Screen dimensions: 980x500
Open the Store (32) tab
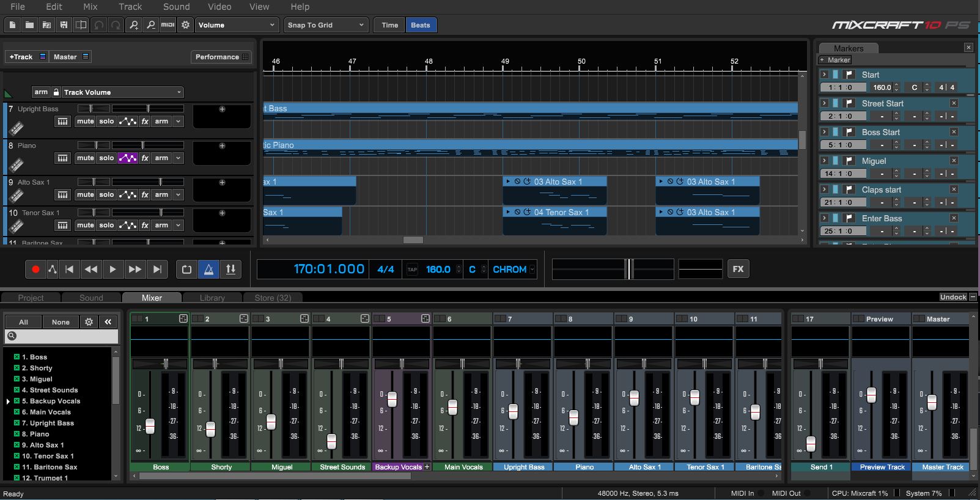273,298
